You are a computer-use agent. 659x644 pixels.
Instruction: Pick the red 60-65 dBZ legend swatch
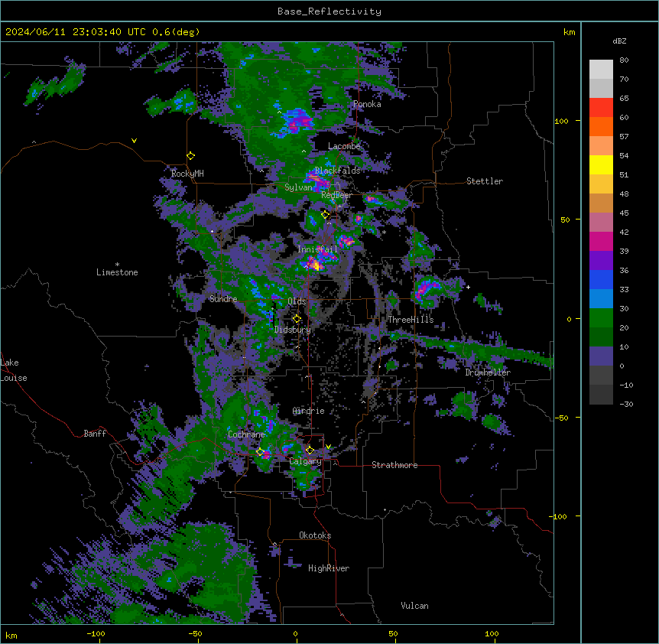[x=601, y=107]
